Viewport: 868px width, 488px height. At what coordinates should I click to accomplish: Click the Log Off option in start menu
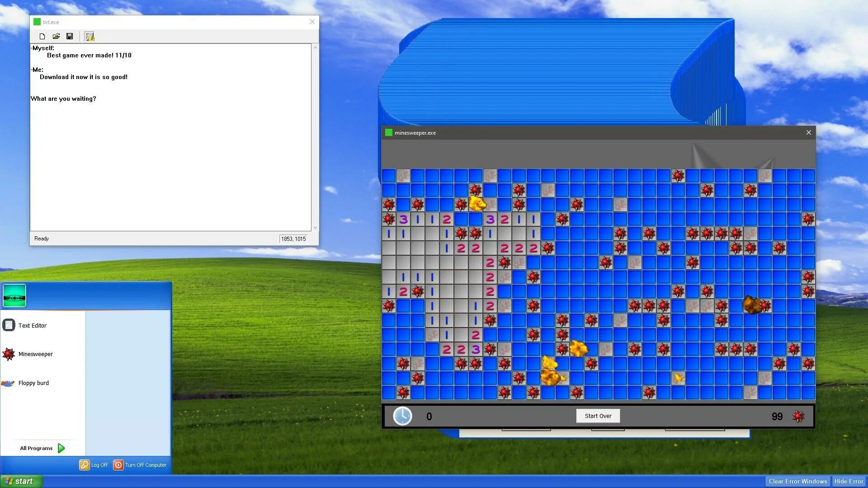pos(94,465)
